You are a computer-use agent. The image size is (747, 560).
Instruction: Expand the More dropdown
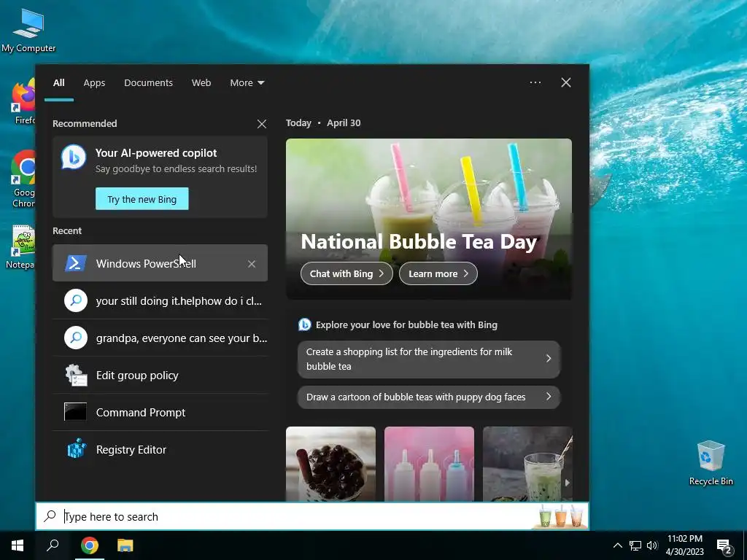[247, 82]
